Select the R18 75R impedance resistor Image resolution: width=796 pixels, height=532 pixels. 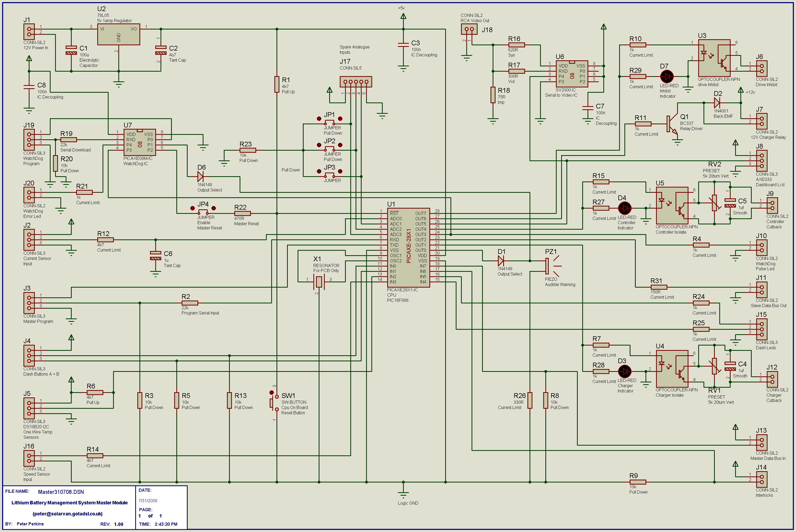pos(493,95)
